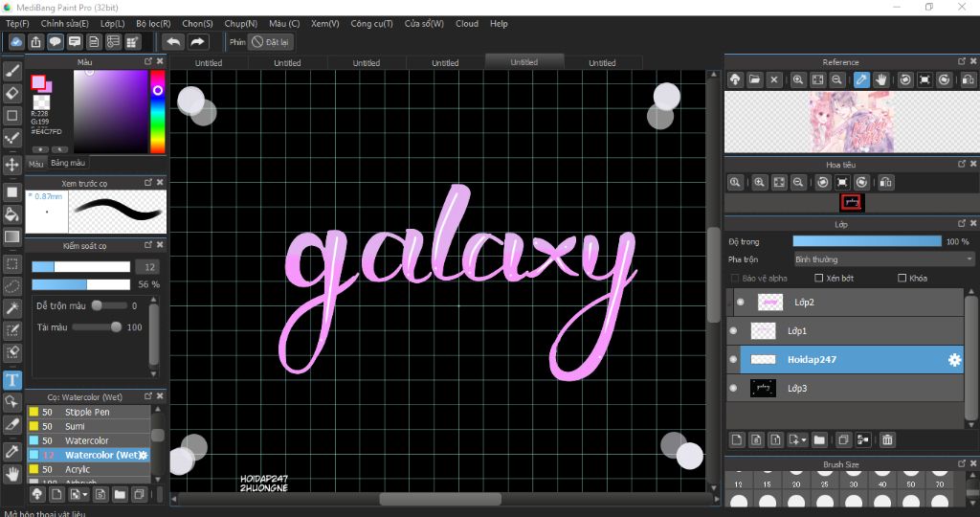Undock the Brush Size panel

pyautogui.click(x=961, y=463)
